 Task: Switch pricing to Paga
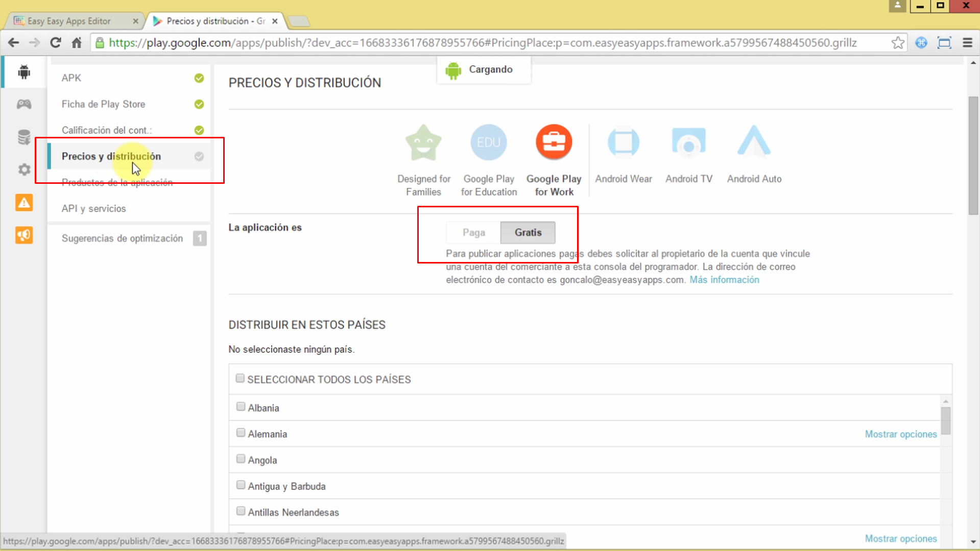tap(472, 232)
